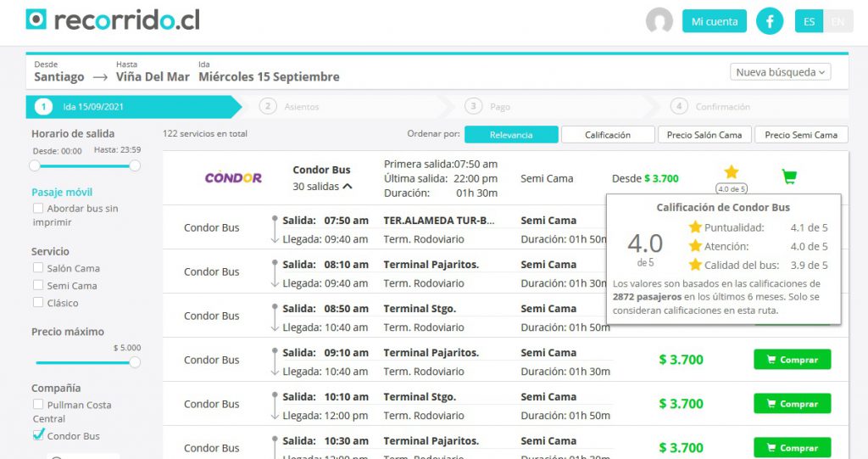Check the Clásico service filter

[x=38, y=302]
